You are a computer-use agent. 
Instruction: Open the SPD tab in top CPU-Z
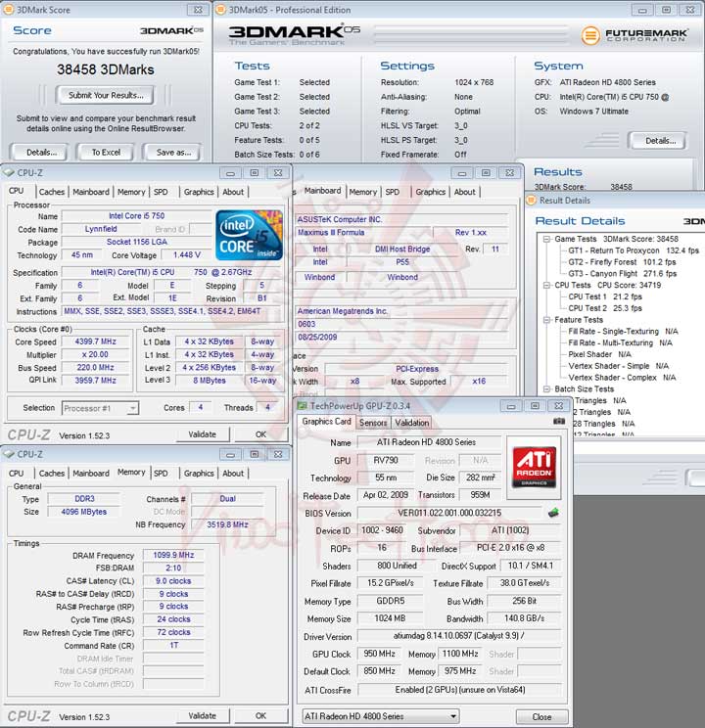161,192
